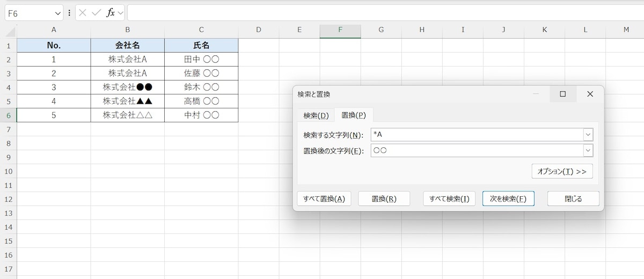Image resolution: width=644 pixels, height=279 pixels.
Task: Close the 検索と置換 dialog with X
Action: coord(590,94)
